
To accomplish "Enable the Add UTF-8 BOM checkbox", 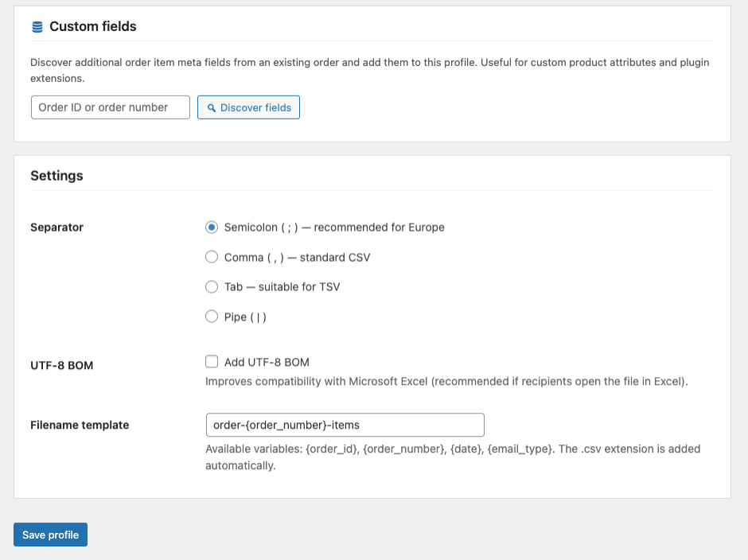I will (212, 362).
